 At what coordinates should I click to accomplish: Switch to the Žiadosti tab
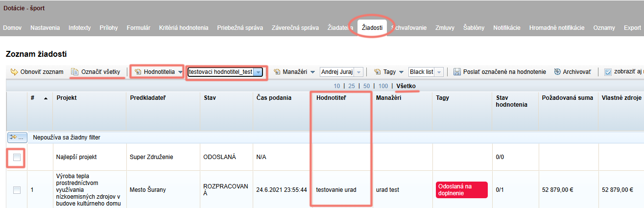pos(372,28)
